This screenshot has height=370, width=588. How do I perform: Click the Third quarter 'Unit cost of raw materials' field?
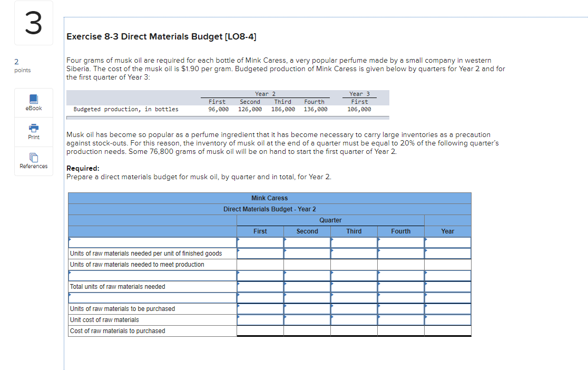pos(354,319)
